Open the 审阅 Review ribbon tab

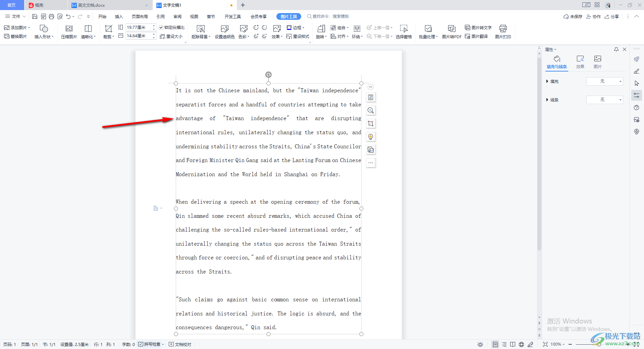177,16
